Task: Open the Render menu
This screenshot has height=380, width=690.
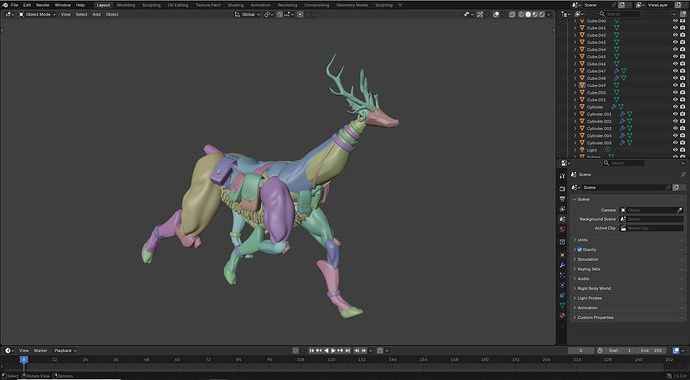Action: pos(43,5)
